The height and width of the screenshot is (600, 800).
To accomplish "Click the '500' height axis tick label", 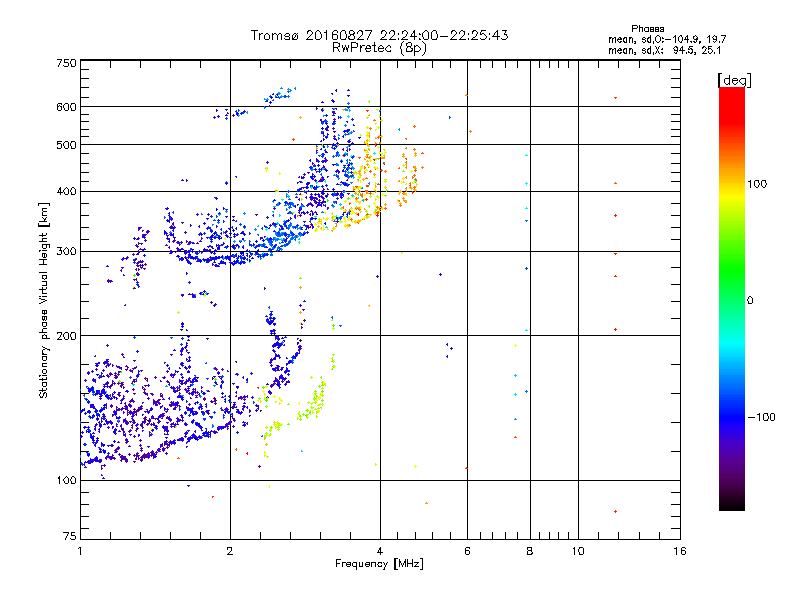I will click(x=66, y=145).
